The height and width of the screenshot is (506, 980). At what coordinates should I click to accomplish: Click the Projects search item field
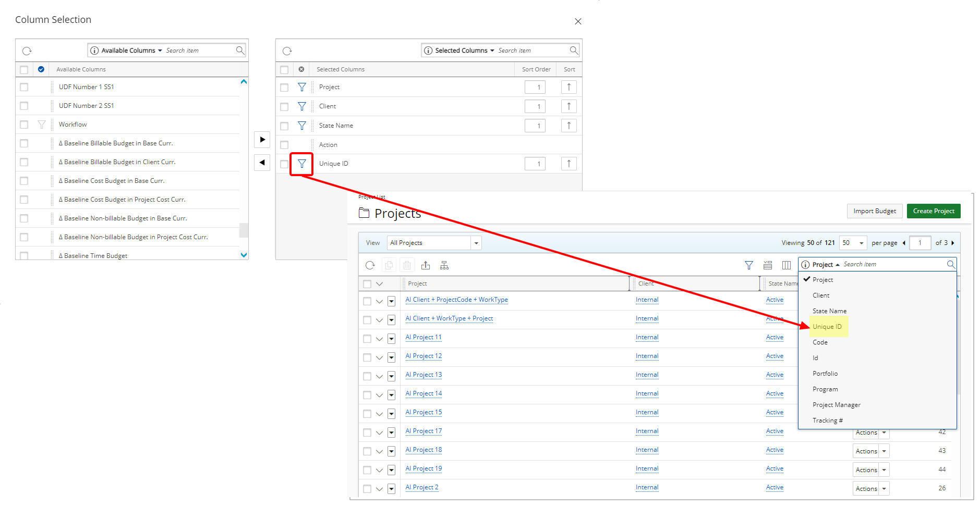click(893, 264)
